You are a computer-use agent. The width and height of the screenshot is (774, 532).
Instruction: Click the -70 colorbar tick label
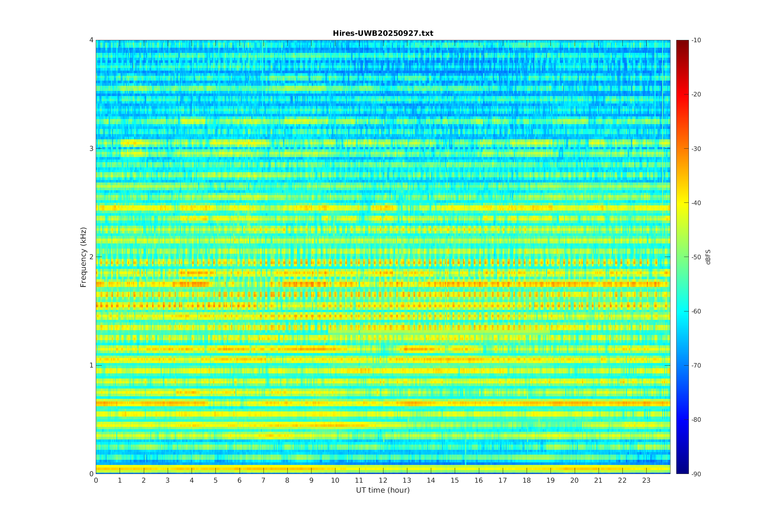point(696,365)
